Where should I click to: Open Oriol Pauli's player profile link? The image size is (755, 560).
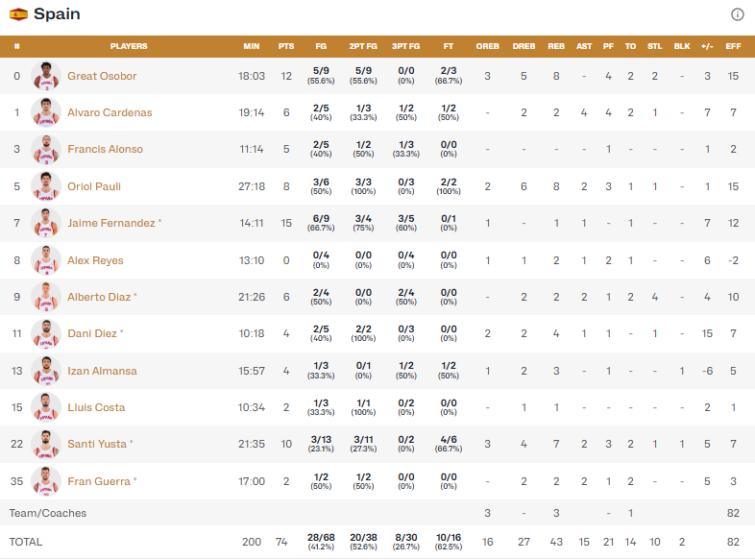(x=94, y=186)
